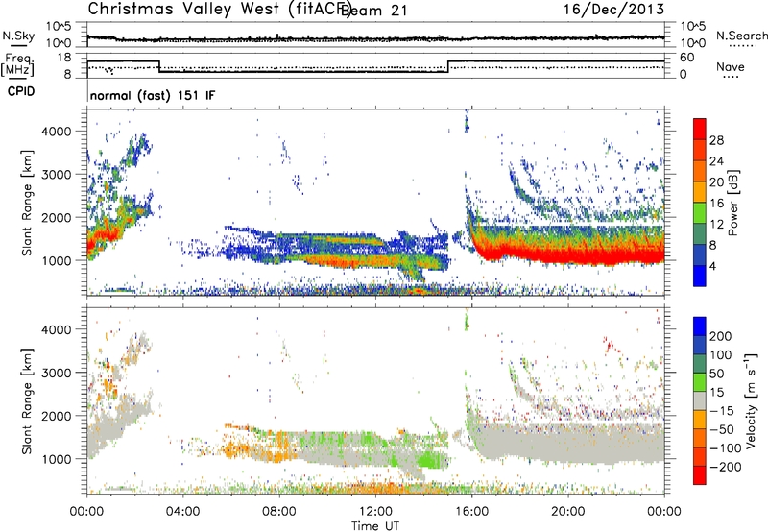Click the "12:00" time tick label

coord(375,512)
